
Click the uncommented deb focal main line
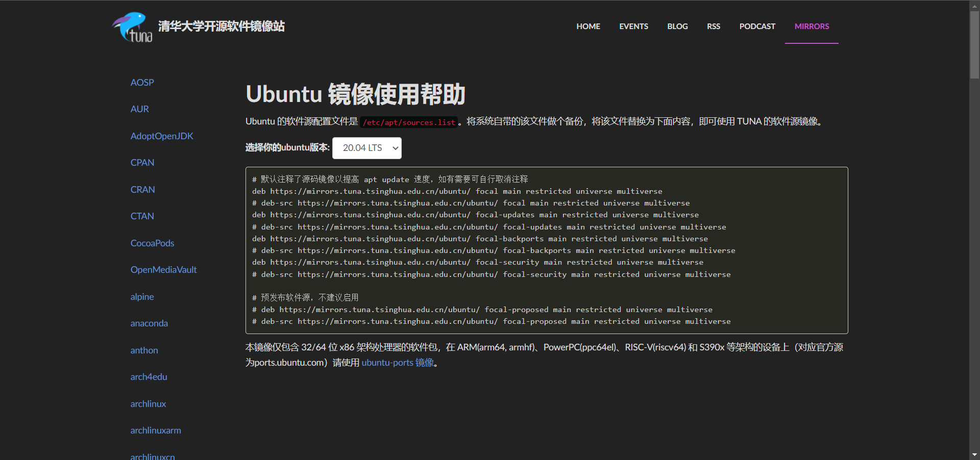click(x=457, y=191)
